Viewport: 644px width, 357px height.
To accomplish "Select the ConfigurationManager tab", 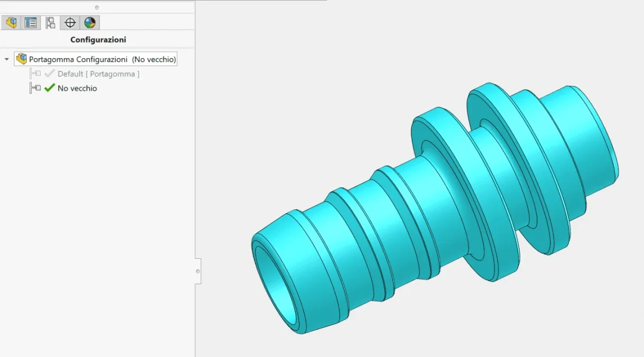I will pyautogui.click(x=50, y=23).
